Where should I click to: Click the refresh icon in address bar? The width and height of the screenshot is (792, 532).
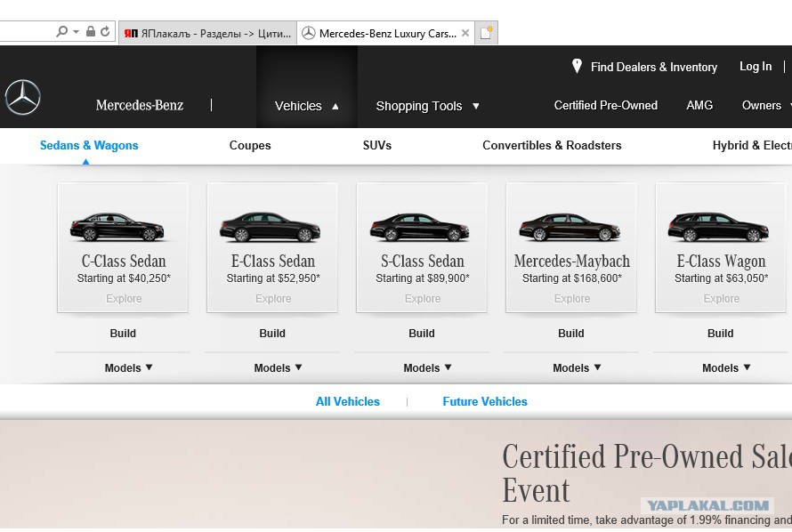pyautogui.click(x=105, y=32)
